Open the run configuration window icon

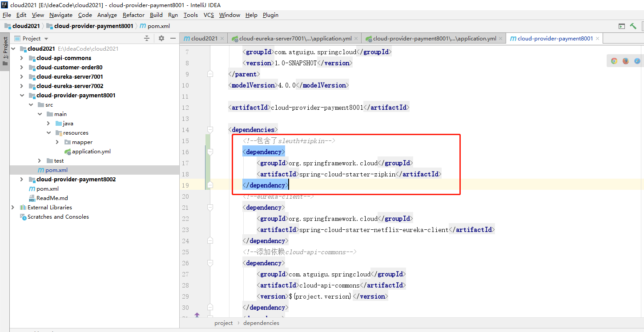tap(622, 26)
